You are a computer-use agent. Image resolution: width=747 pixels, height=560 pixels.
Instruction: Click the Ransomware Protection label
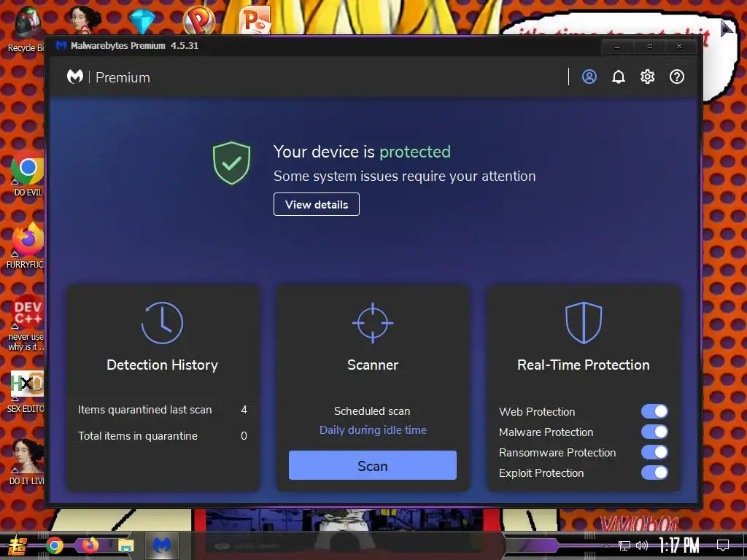pos(557,452)
